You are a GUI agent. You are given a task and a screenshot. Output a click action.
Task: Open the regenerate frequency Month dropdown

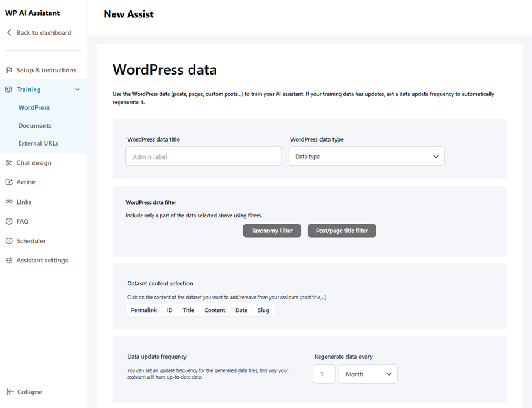coord(368,374)
